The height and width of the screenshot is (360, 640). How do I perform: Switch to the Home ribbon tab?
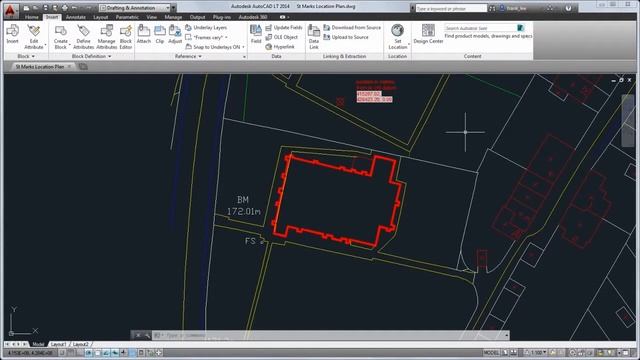[x=31, y=17]
